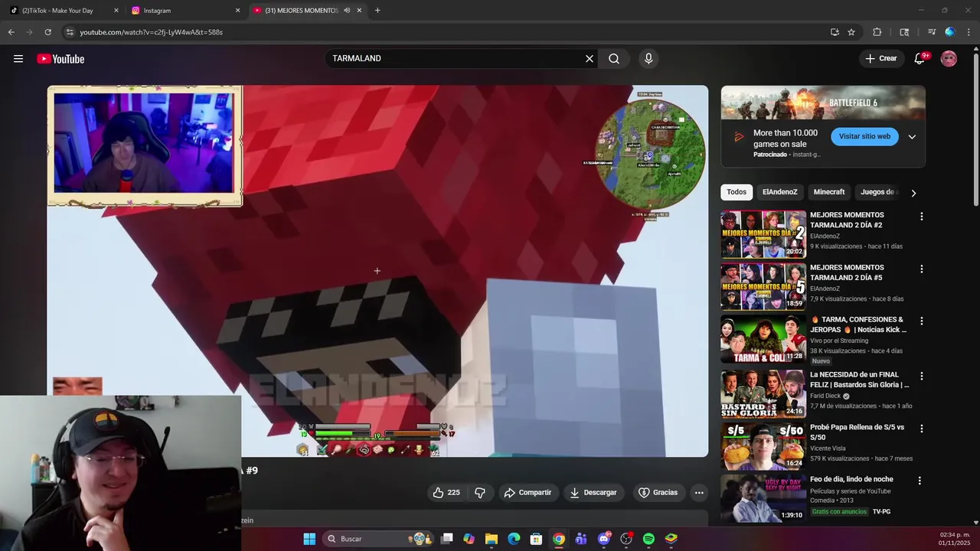Viewport: 980px width, 551px height.
Task: Open Tarma, Confesiones & Jeropas video title
Action: (x=858, y=324)
